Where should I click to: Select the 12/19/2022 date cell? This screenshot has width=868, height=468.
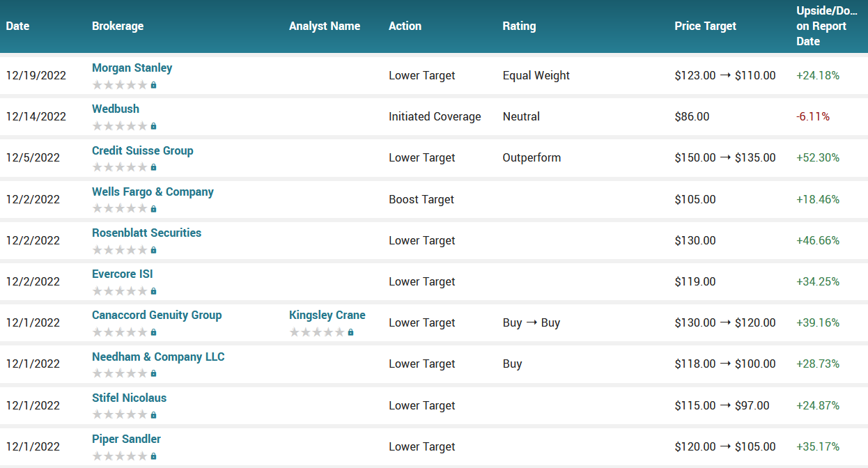(36, 75)
